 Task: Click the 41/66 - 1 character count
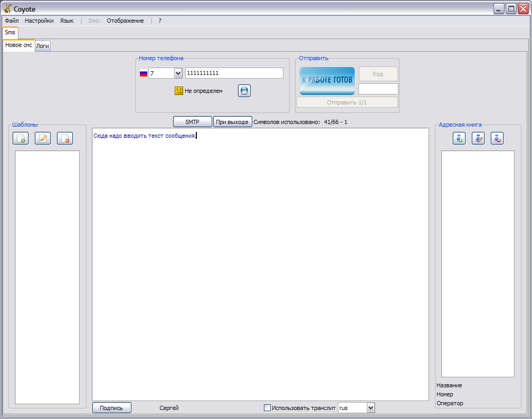pos(336,122)
